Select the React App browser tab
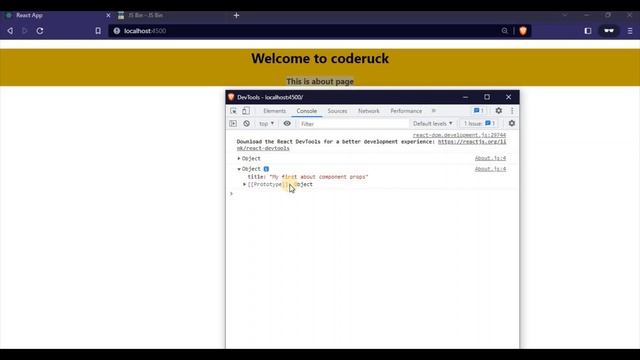Image resolution: width=640 pixels, height=360 pixels. pyautogui.click(x=57, y=15)
